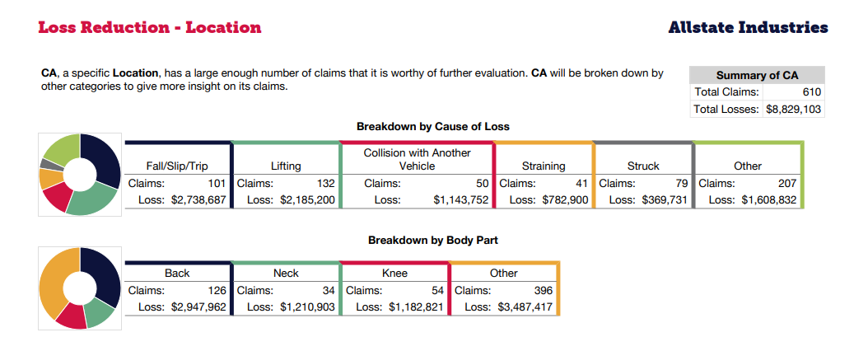Screen dimensions: 868x351
Task: Click the Body Part donut chart
Action: (80, 288)
